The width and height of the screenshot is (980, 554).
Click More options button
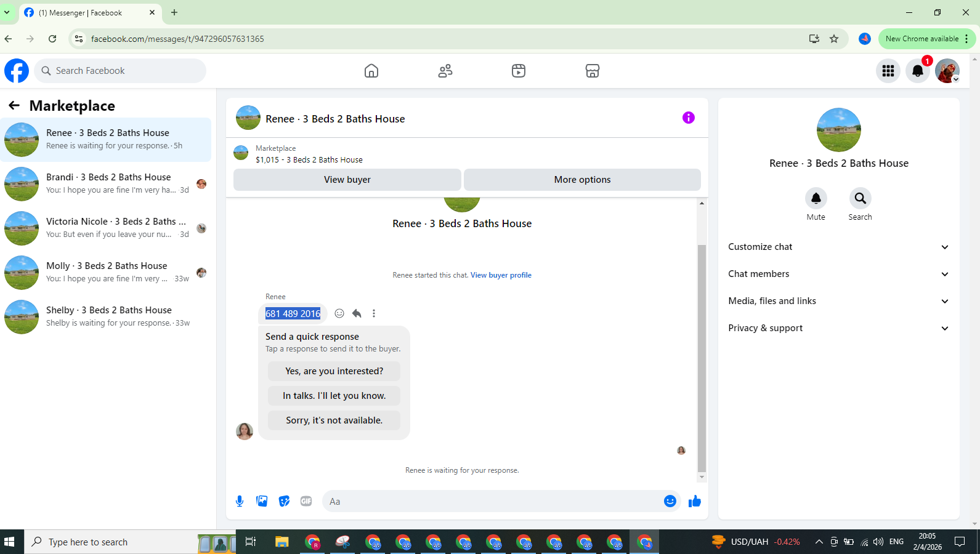pyautogui.click(x=582, y=180)
